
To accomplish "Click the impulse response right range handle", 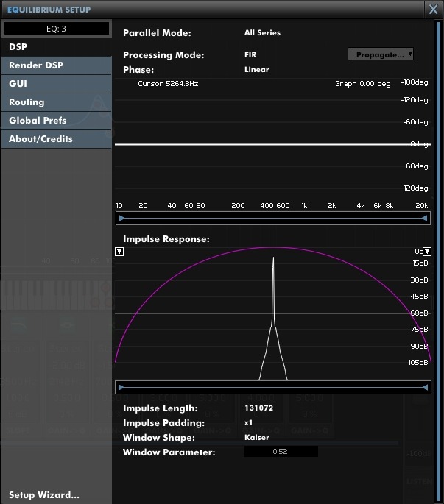I will click(x=425, y=387).
